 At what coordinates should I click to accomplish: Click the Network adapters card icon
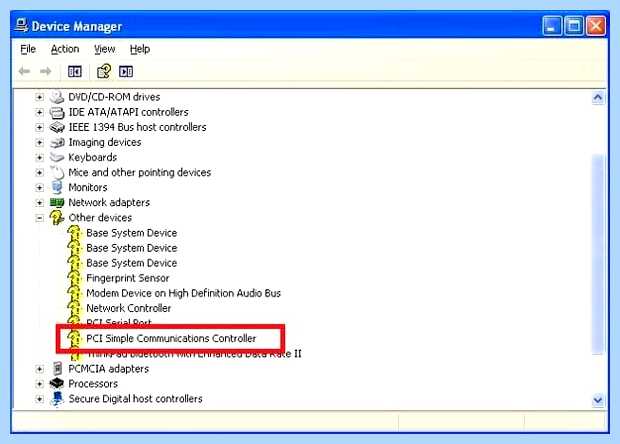pos(57,202)
